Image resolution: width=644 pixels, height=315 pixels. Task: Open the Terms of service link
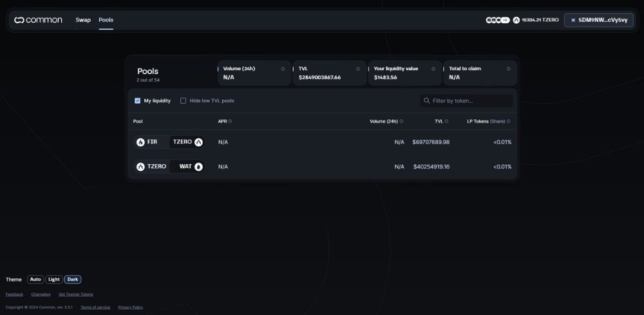[x=95, y=307]
